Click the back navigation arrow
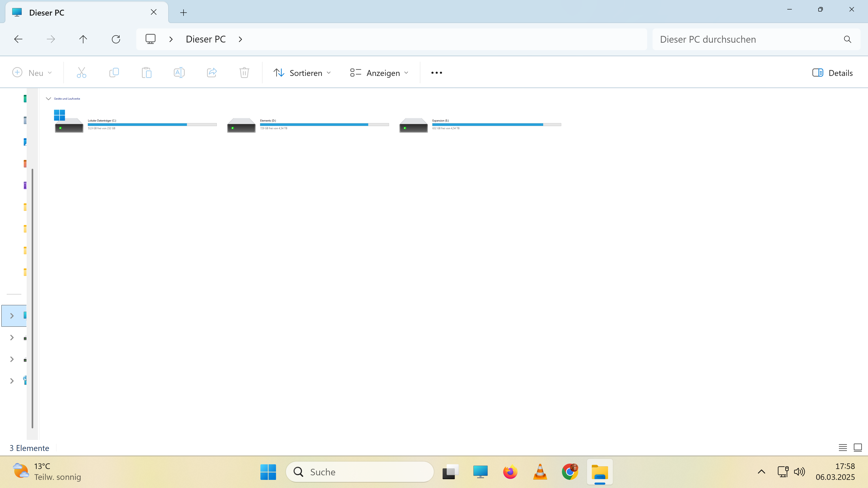This screenshot has width=868, height=488. point(18,39)
